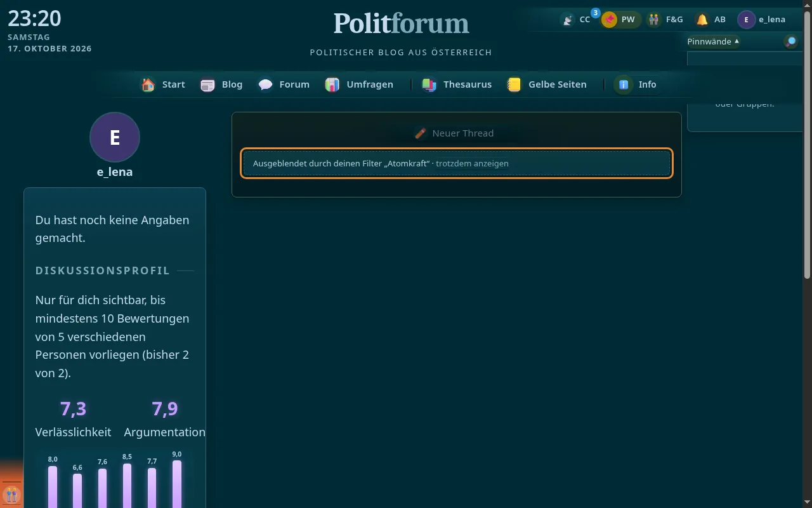The height and width of the screenshot is (508, 812).
Task: Click the bell icon beside AB
Action: [702, 20]
